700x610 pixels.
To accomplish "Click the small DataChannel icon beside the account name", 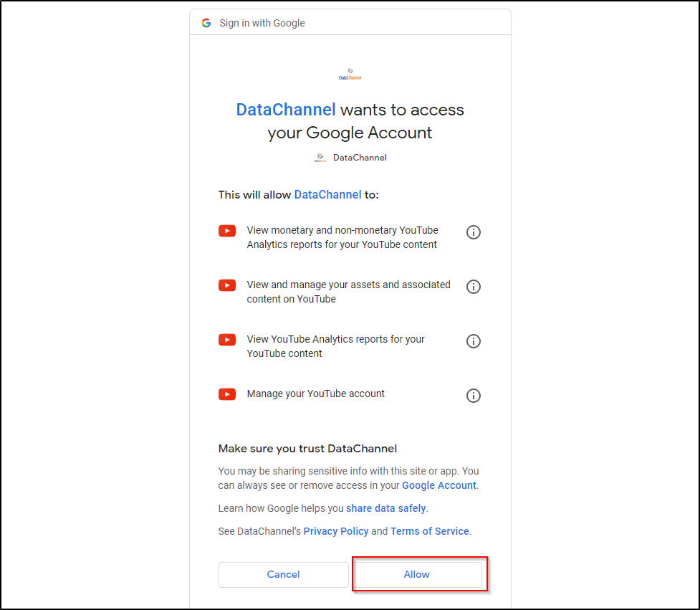I will [320, 157].
